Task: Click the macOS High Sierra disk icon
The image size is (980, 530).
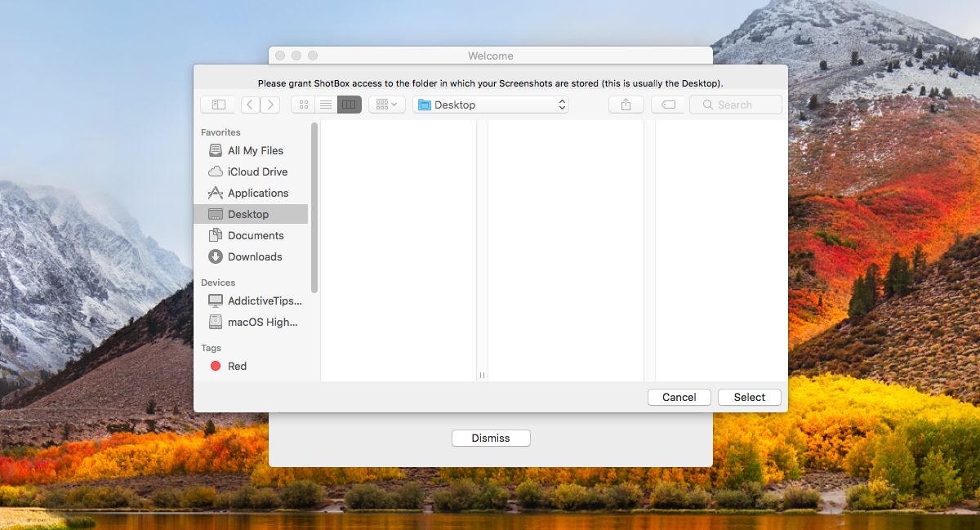Action: coord(216,322)
